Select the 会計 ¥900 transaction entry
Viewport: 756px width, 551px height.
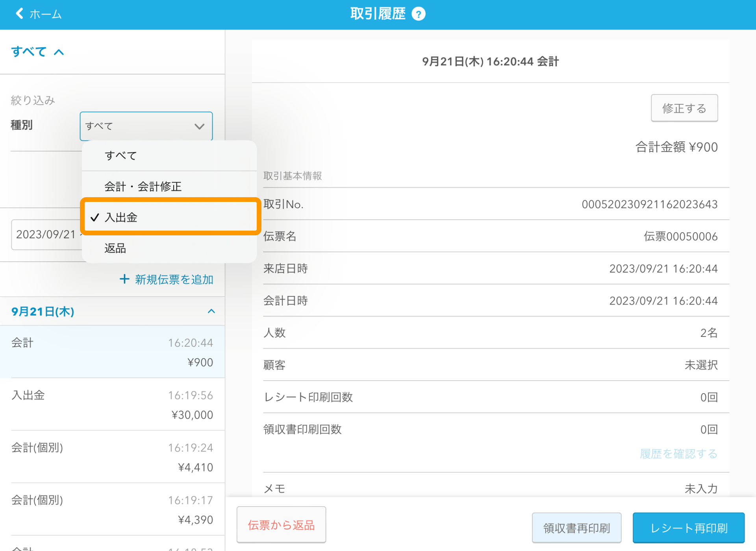(x=112, y=351)
